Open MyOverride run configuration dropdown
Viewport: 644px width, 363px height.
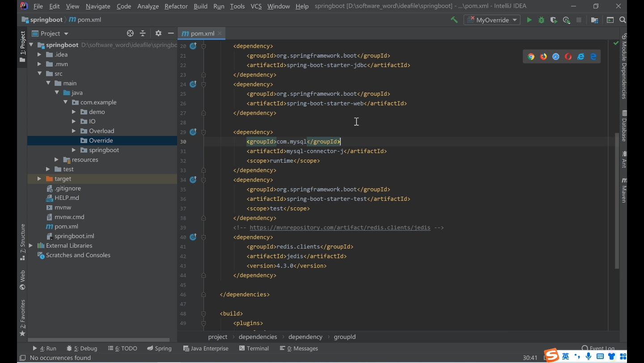point(492,20)
